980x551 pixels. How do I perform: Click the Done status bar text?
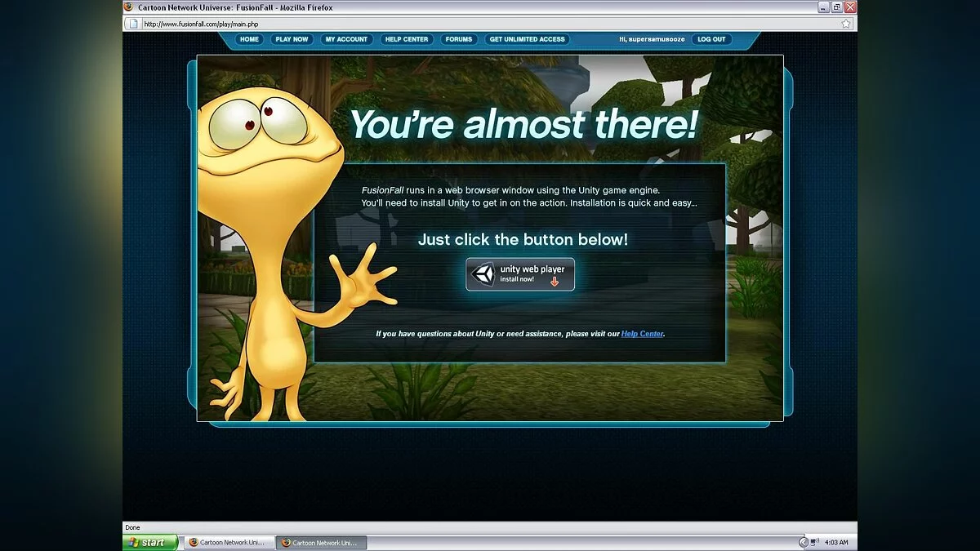click(132, 527)
